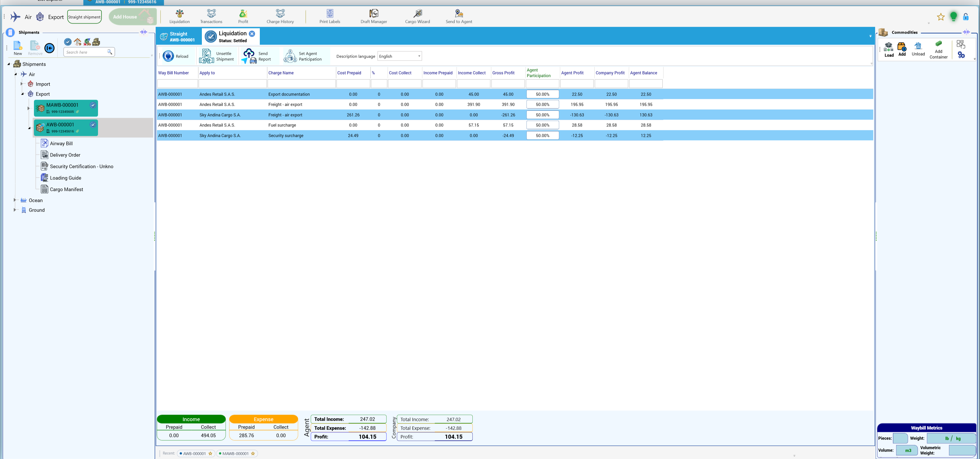Expand the MAWB-000001 shipment node
This screenshot has height=459, width=980.
(29, 108)
